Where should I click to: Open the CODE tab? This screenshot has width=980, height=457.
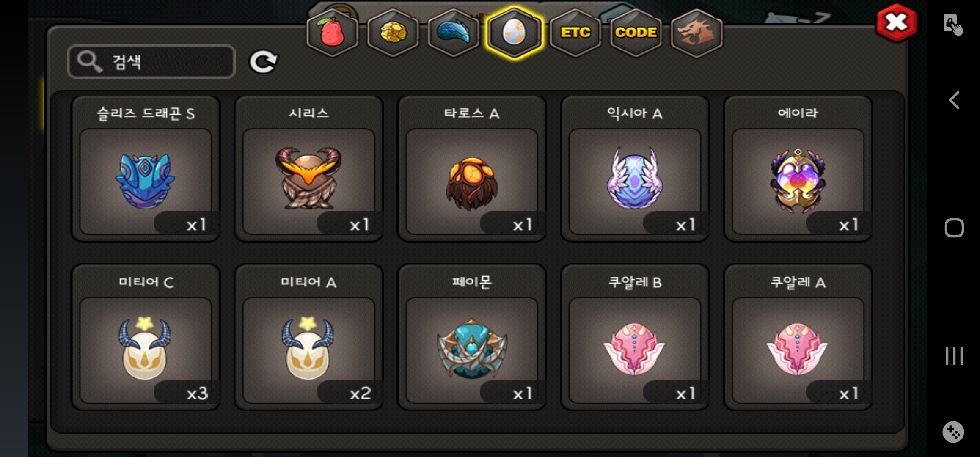point(636,32)
